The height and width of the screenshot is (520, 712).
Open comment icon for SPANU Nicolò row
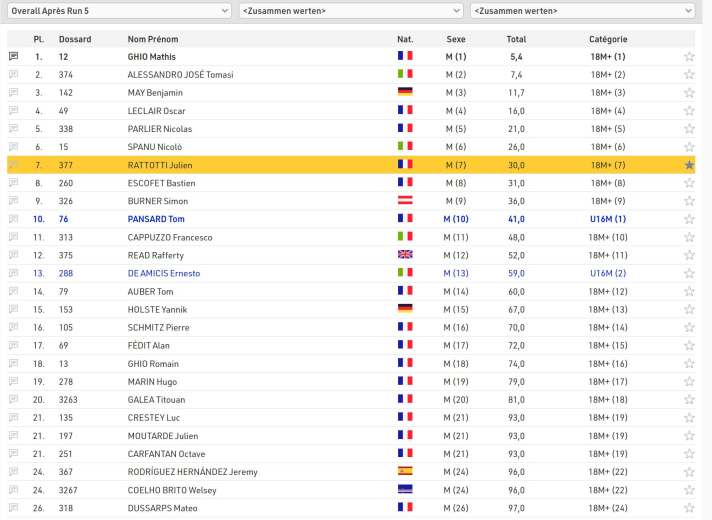[x=14, y=147]
